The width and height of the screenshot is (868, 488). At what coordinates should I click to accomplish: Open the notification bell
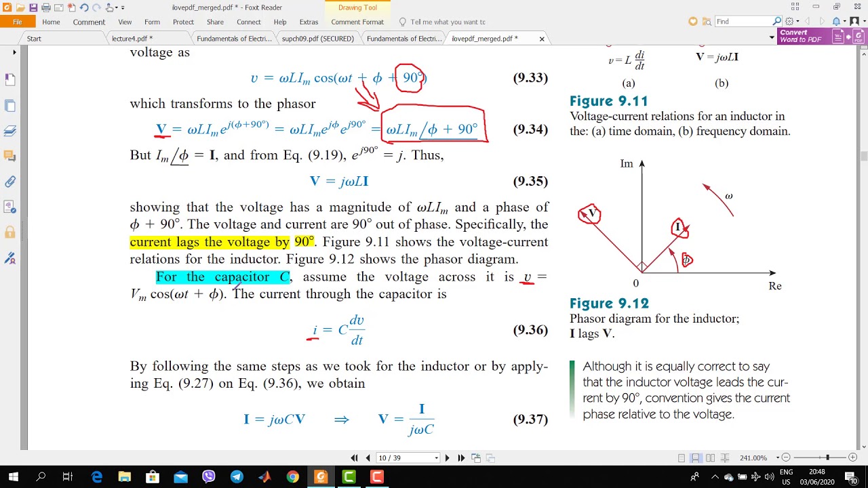[x=837, y=22]
